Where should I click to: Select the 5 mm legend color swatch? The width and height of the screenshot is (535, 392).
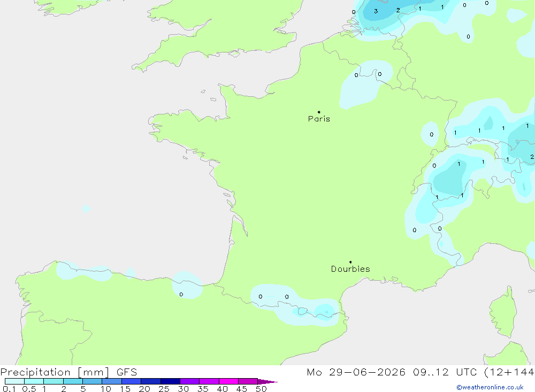coord(92,381)
